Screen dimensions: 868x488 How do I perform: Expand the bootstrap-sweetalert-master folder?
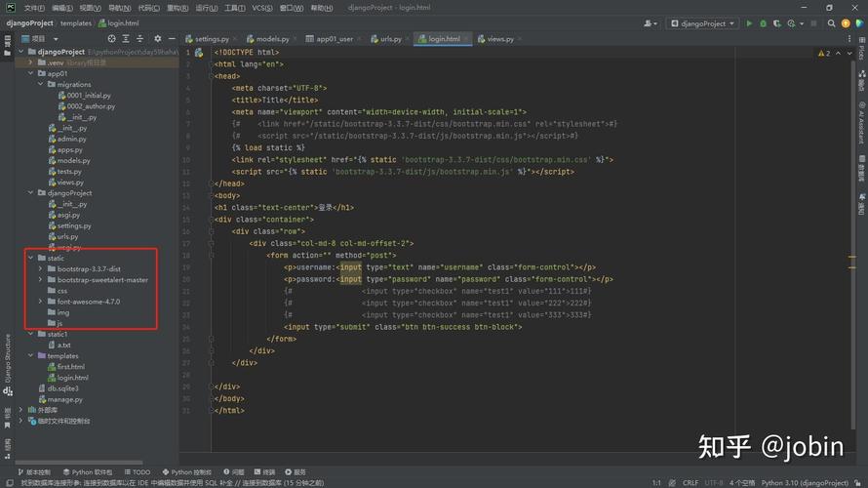tap(40, 280)
